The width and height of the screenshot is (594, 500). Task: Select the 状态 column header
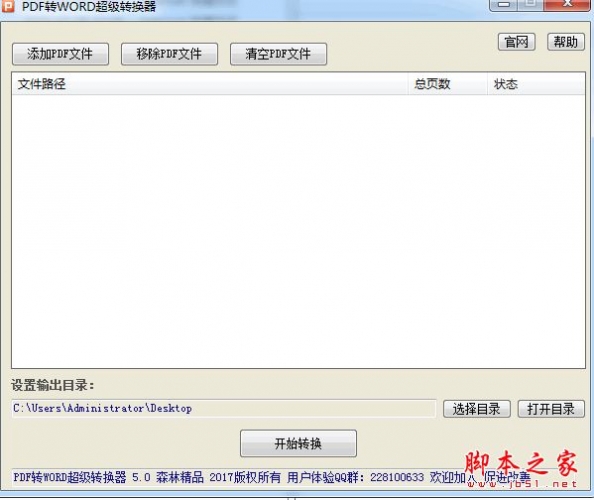click(536, 84)
